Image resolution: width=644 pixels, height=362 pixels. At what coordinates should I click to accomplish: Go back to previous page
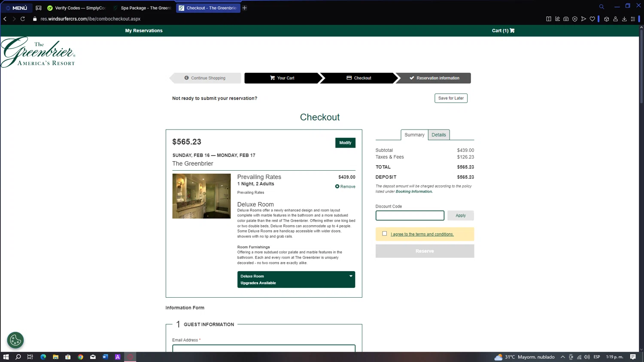[5, 19]
